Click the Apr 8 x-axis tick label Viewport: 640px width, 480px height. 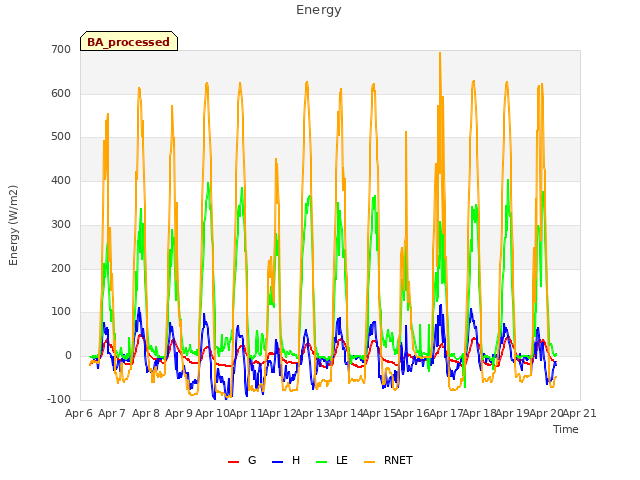click(146, 413)
